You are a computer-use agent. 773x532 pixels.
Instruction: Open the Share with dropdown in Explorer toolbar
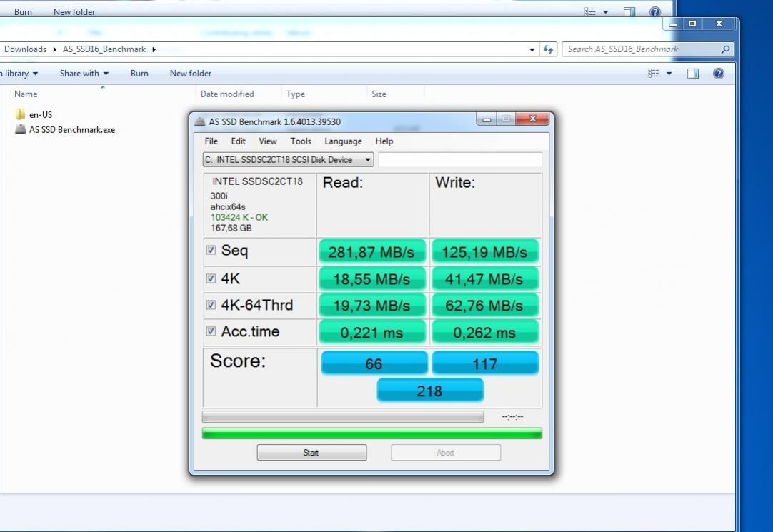click(x=84, y=74)
